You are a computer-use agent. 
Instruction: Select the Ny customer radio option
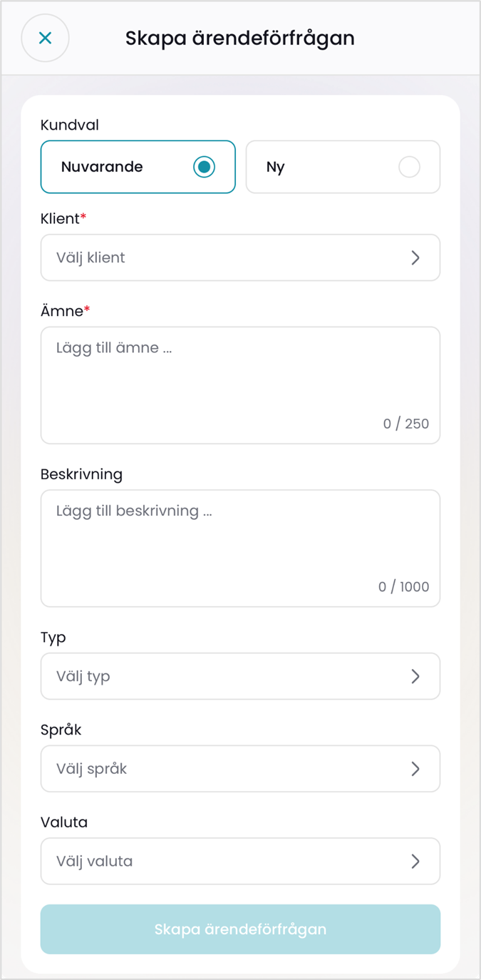tap(409, 167)
